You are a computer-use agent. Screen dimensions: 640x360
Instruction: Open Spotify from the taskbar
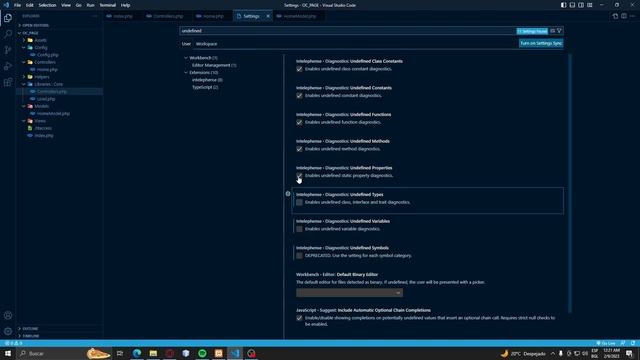(x=202, y=353)
